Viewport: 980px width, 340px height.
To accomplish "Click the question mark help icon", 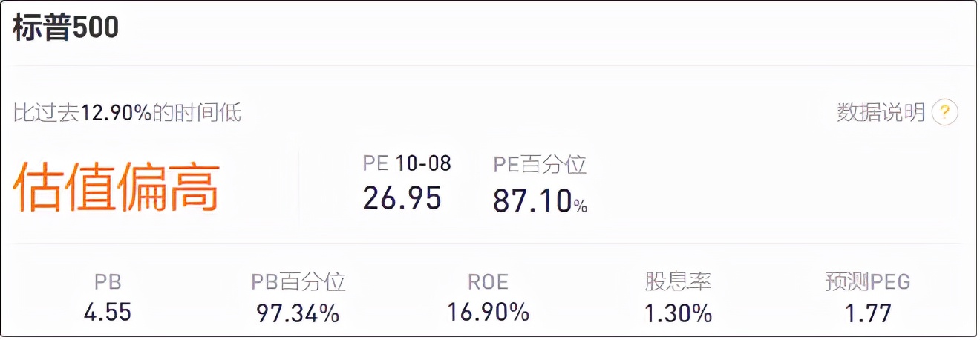I will click(945, 113).
